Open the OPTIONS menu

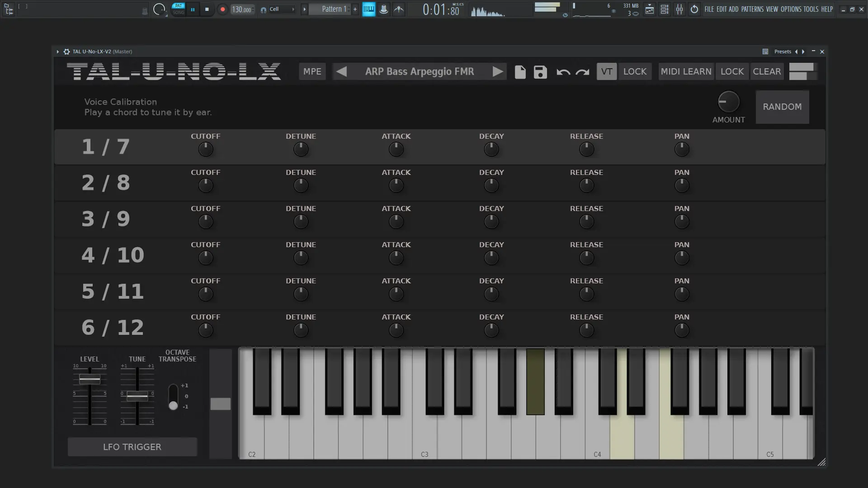coord(791,9)
